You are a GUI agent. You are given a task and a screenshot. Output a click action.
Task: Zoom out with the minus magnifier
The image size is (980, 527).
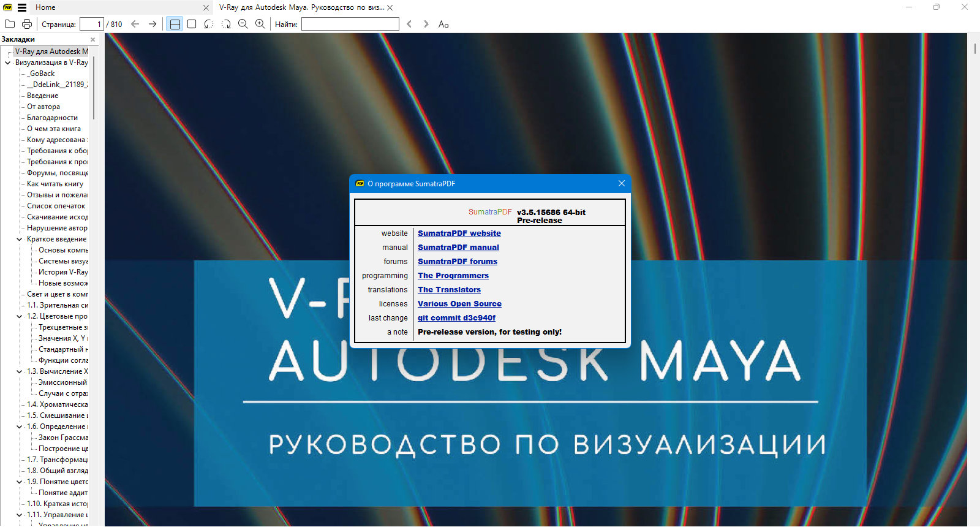click(243, 24)
